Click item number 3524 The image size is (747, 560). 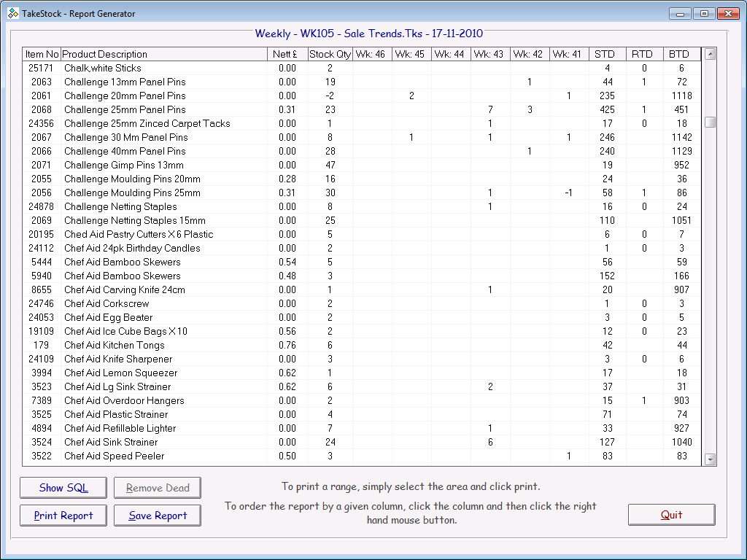(42, 442)
